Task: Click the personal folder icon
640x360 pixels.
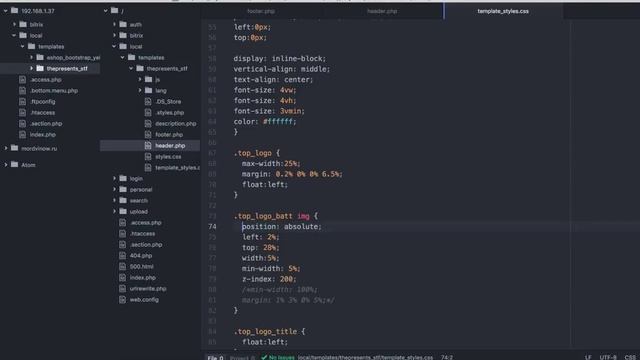Action: tap(123, 189)
